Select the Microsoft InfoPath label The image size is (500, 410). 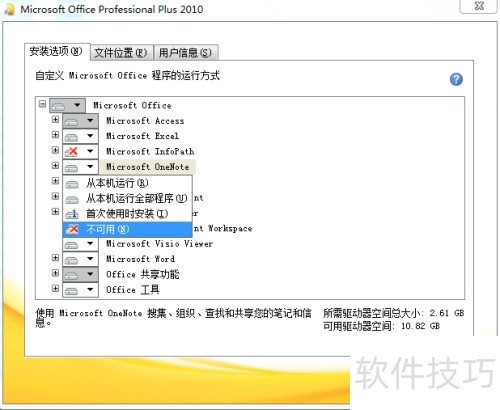(x=150, y=151)
